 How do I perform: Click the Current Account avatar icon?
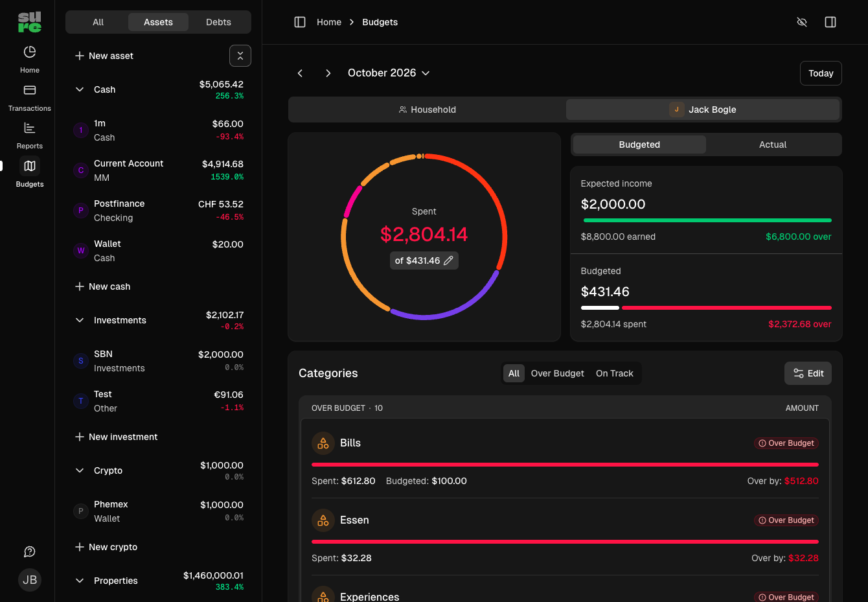[81, 170]
